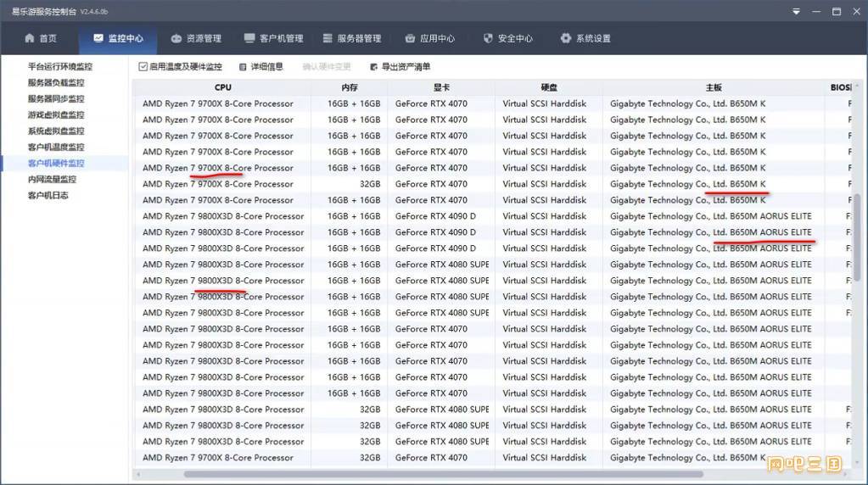Go to 应用中心 tab
The image size is (868, 485).
(x=429, y=38)
